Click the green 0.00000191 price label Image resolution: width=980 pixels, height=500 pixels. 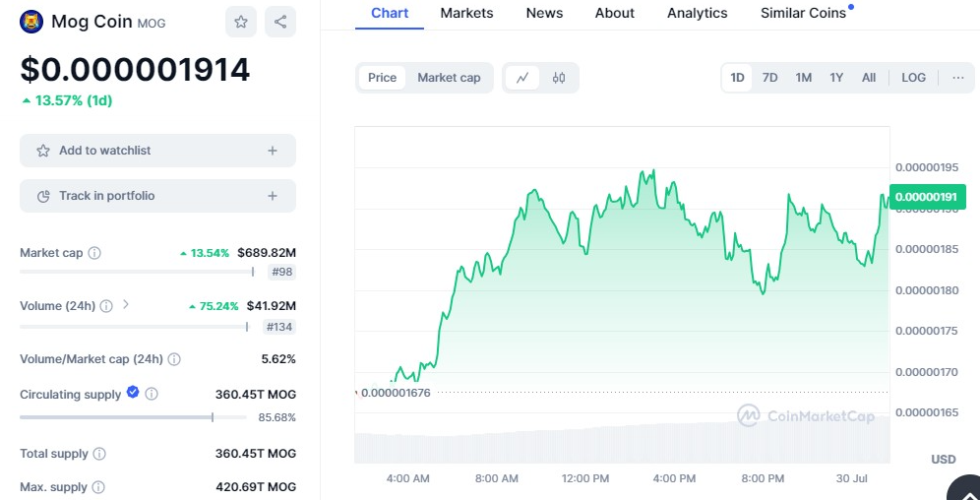(927, 197)
